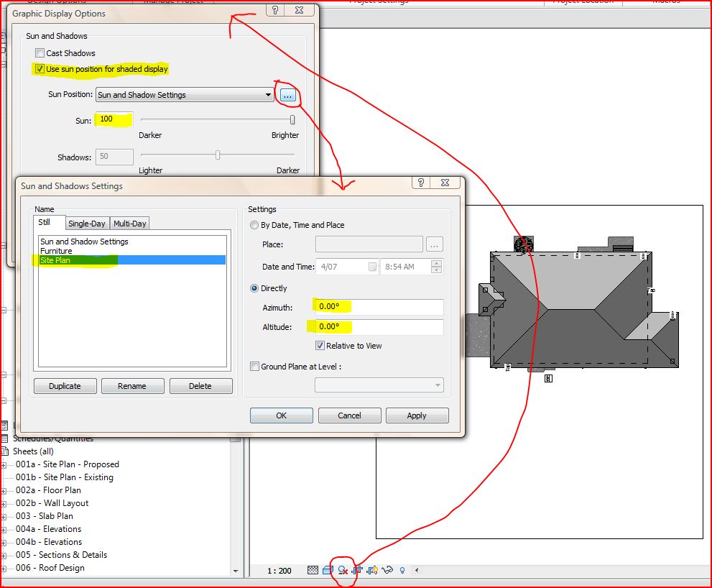This screenshot has height=588, width=712.
Task: Expand sheet 005 - Sections & Details
Action: (x=4, y=556)
